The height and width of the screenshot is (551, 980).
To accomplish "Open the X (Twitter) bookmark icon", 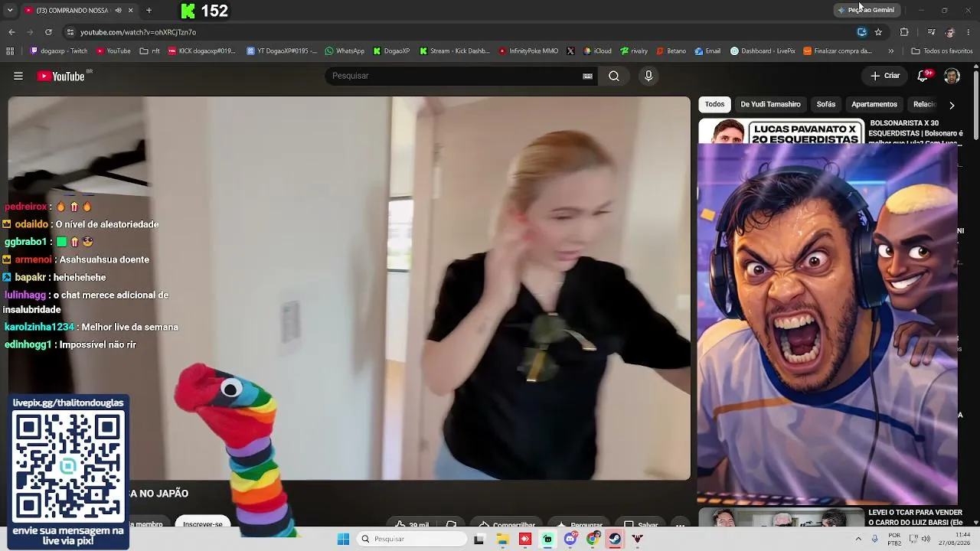I will click(570, 51).
